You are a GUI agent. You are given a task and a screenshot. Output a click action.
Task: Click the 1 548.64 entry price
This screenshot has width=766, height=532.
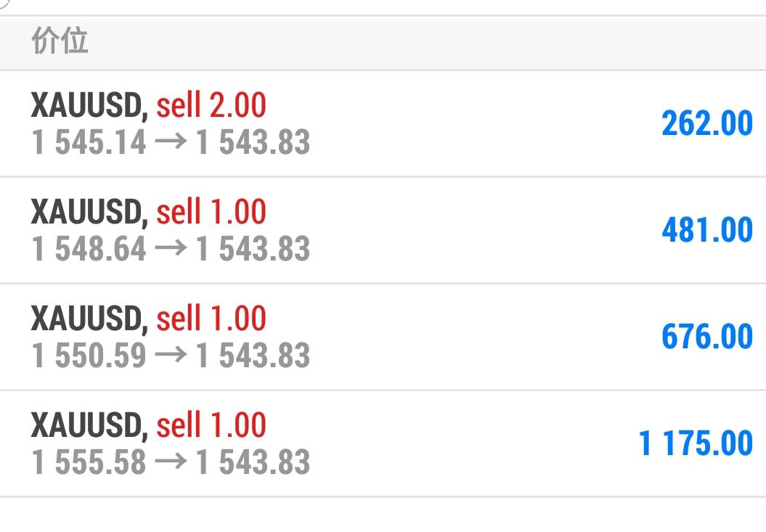pyautogui.click(x=89, y=249)
